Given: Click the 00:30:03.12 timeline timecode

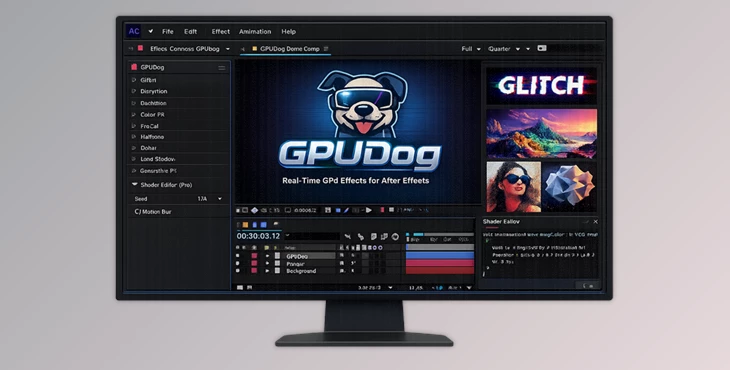Looking at the screenshot, I should click(x=258, y=236).
